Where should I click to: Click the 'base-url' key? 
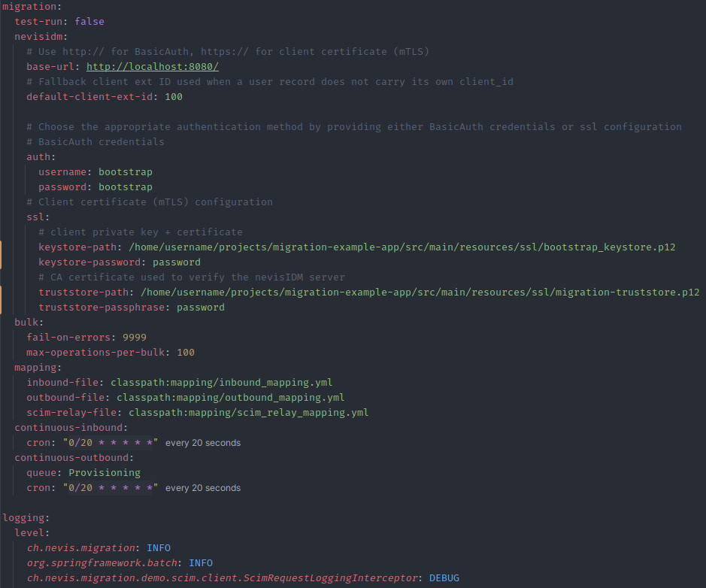click(50, 67)
